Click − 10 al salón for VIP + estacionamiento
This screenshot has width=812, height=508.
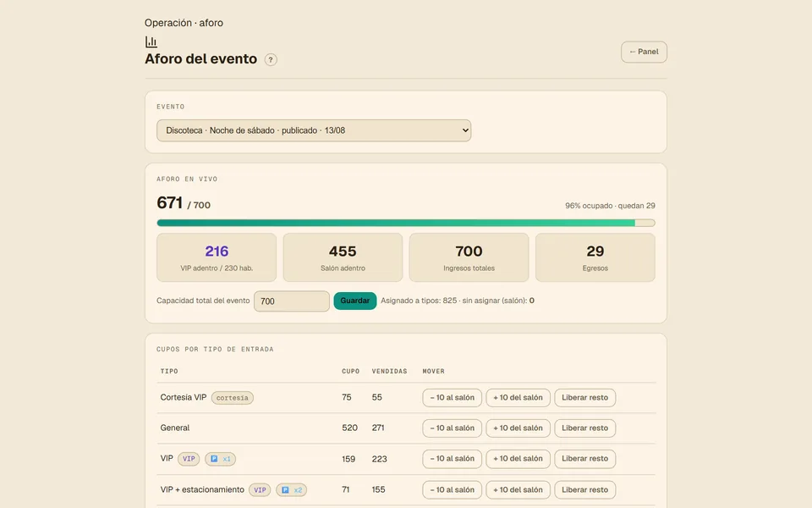tap(452, 490)
